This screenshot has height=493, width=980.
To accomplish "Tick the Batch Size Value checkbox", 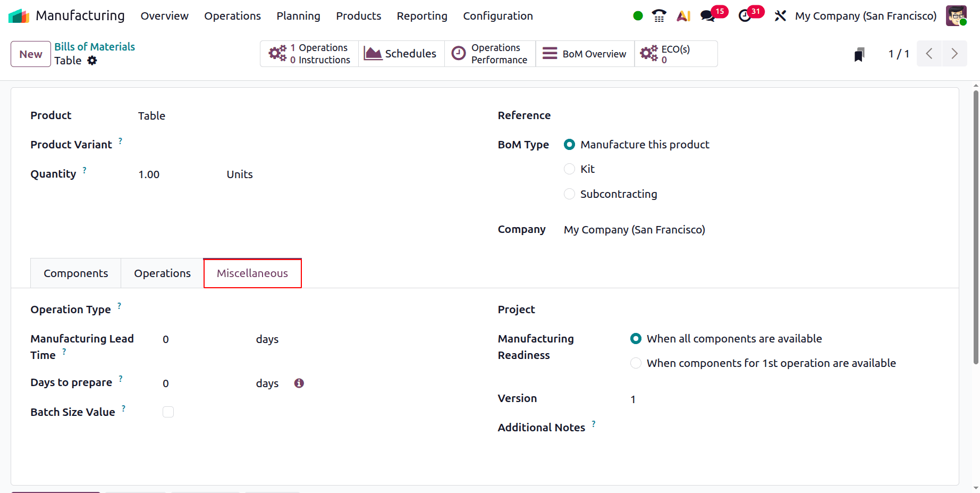I will click(x=168, y=412).
